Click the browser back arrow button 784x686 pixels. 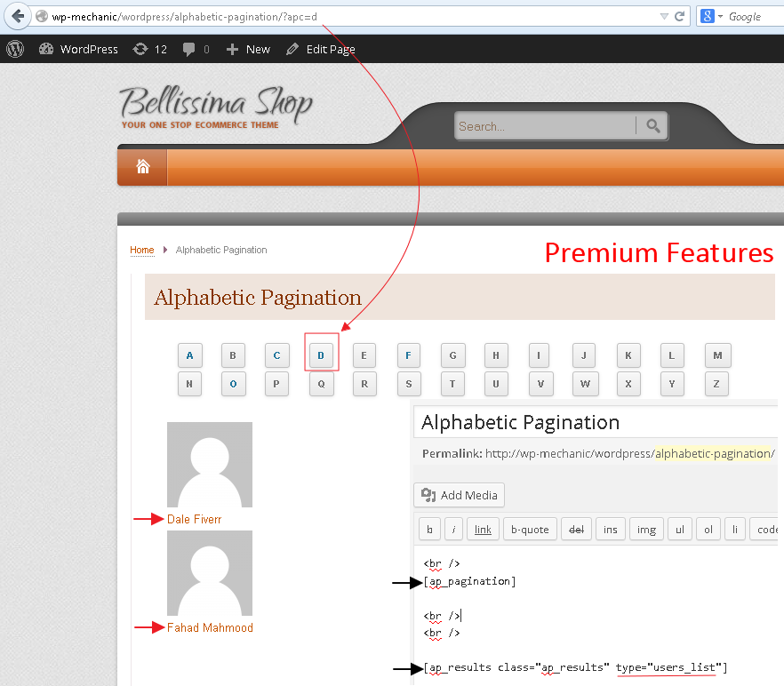(18, 16)
